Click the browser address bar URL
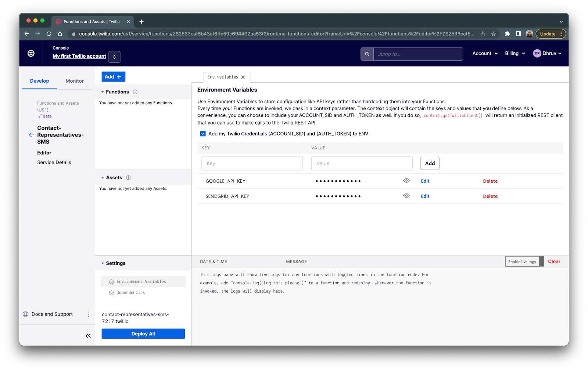Image resolution: width=588 pixels, height=371 pixels. [x=276, y=34]
